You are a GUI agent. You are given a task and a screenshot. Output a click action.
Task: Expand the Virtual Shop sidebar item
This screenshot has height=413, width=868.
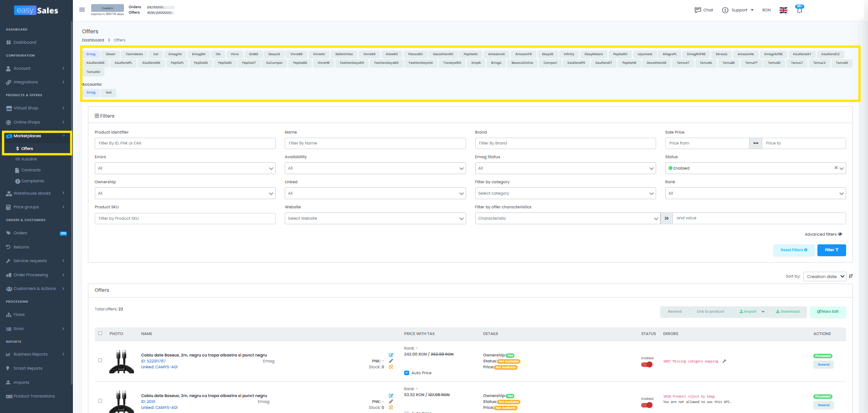pos(36,108)
